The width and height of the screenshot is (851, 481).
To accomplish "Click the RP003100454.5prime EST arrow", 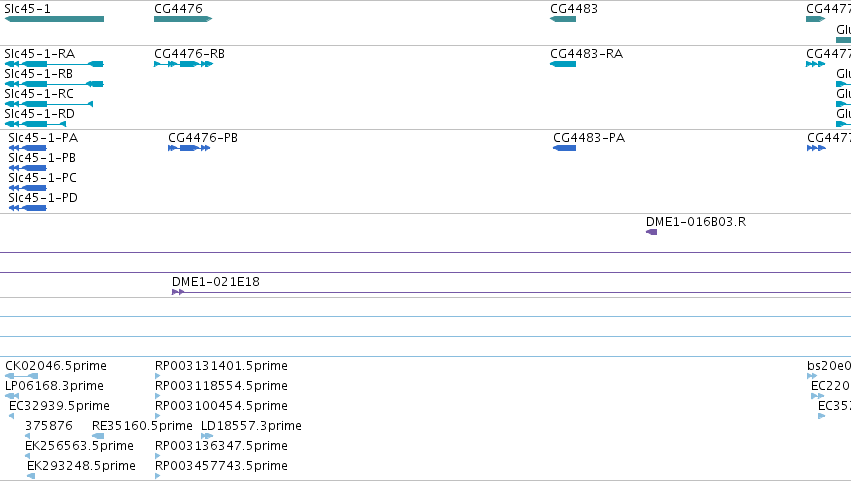I will pyautogui.click(x=157, y=416).
